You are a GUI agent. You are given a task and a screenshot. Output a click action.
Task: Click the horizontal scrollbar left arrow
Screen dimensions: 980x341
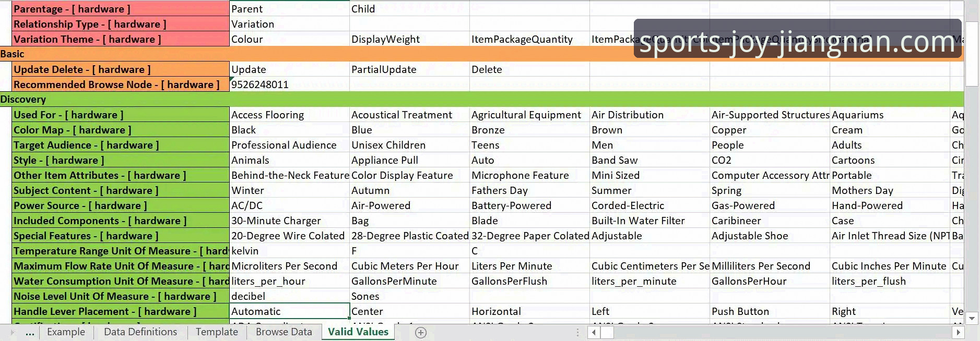coord(594,333)
